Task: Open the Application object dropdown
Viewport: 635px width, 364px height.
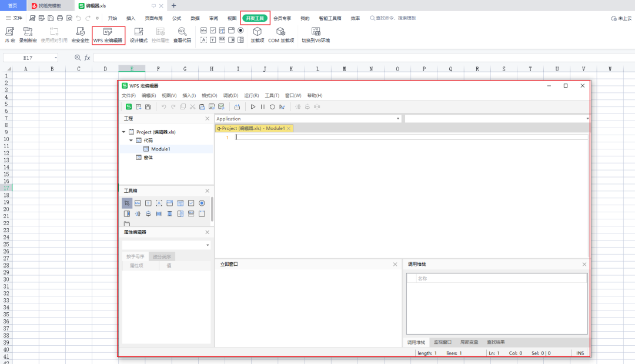Action: (397, 119)
